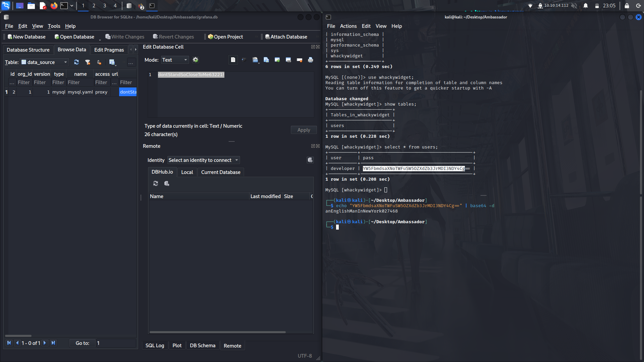Clear sorting in Browse Data
This screenshot has height=362, width=644.
(99, 62)
